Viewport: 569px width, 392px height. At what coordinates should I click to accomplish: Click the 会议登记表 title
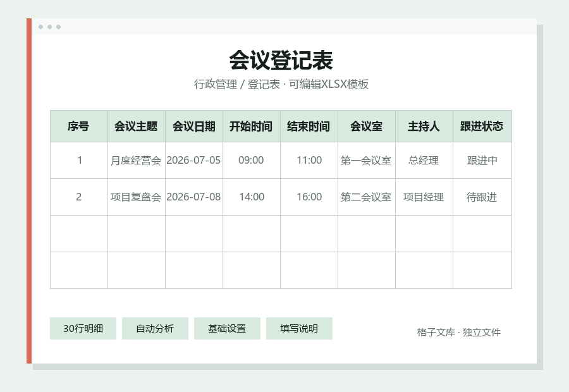click(x=281, y=60)
